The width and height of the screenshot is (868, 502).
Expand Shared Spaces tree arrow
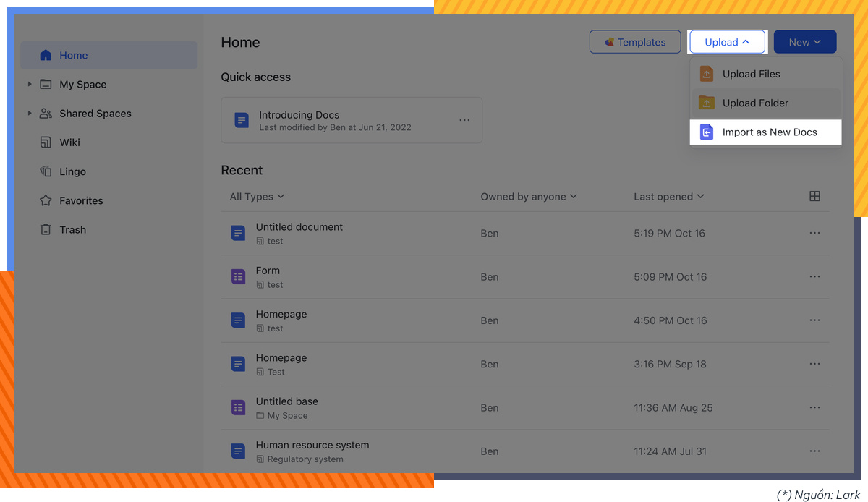coord(30,113)
